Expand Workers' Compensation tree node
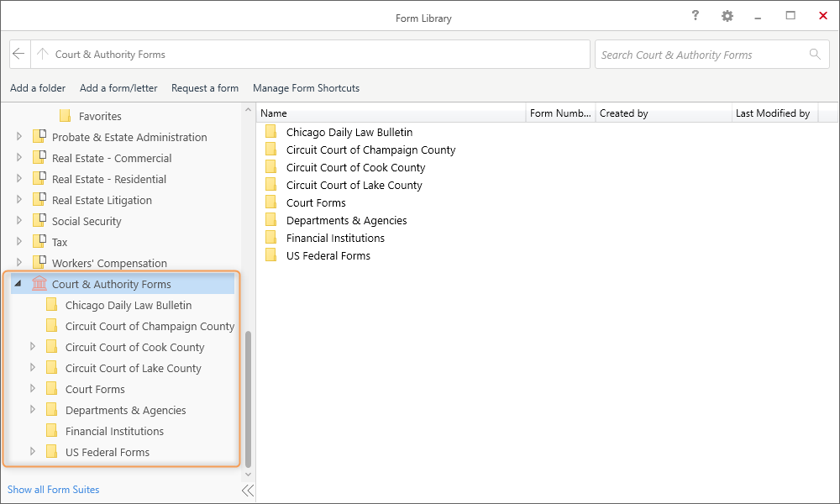Viewport: 840px width, 504px height. pos(19,262)
